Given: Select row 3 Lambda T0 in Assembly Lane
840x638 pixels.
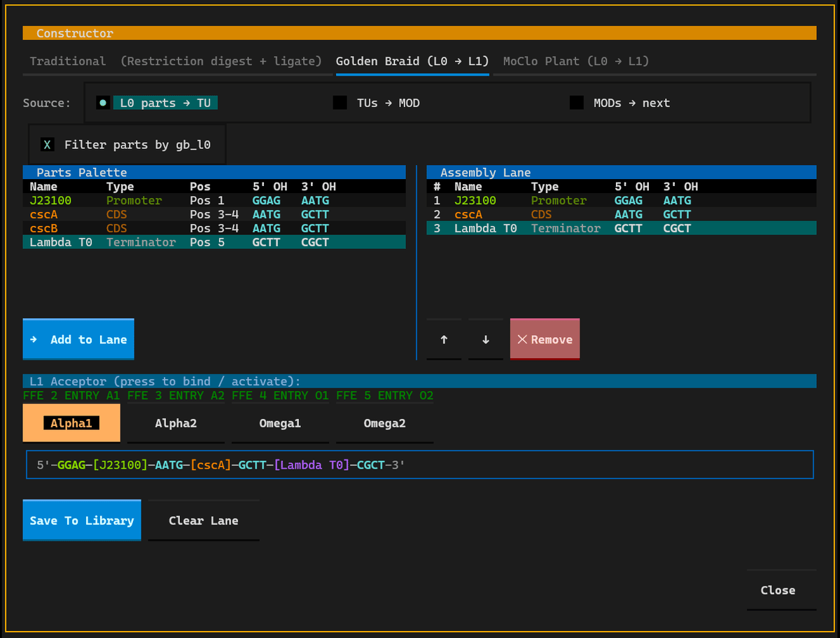Looking at the screenshot, I should pyautogui.click(x=622, y=229).
